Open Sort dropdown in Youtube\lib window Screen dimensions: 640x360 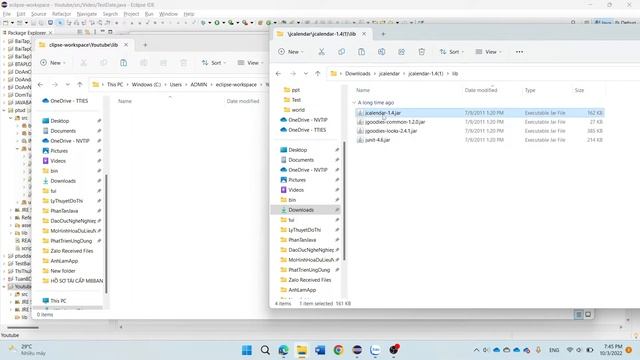click(x=213, y=63)
